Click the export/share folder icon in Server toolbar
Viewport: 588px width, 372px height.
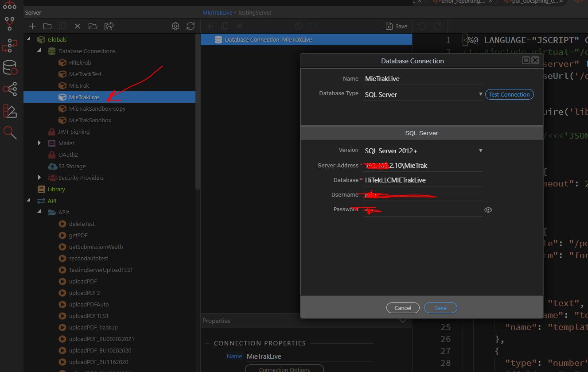pyautogui.click(x=109, y=27)
